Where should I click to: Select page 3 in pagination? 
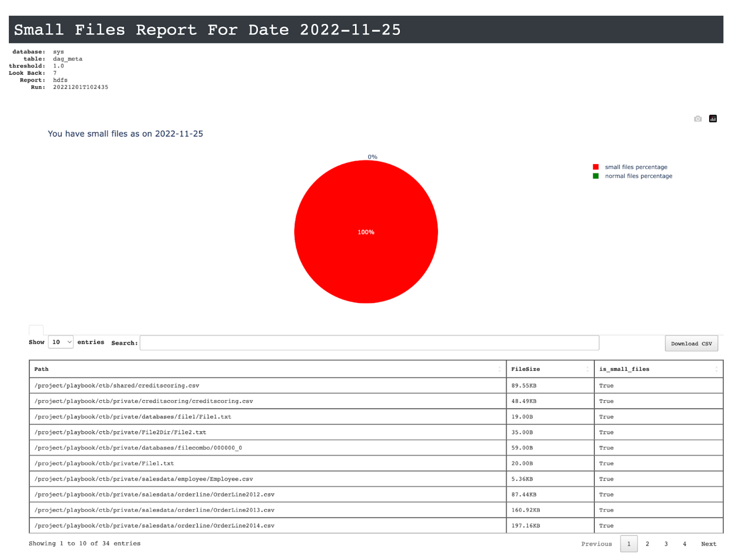[x=666, y=544]
